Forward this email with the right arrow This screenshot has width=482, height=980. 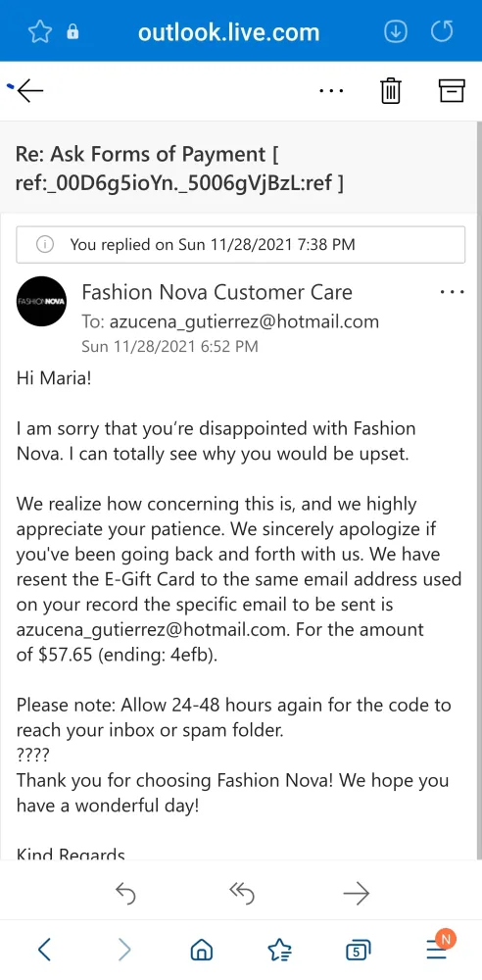[357, 895]
